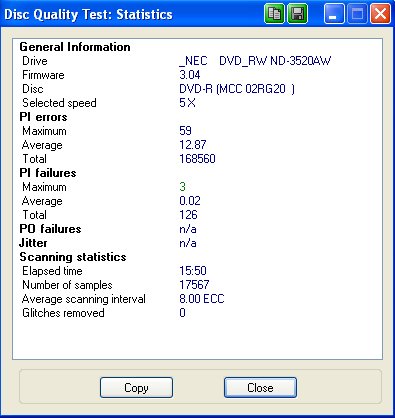Click the Elapsed time value 15:50
This screenshot has height=418, width=395.
coord(193,271)
